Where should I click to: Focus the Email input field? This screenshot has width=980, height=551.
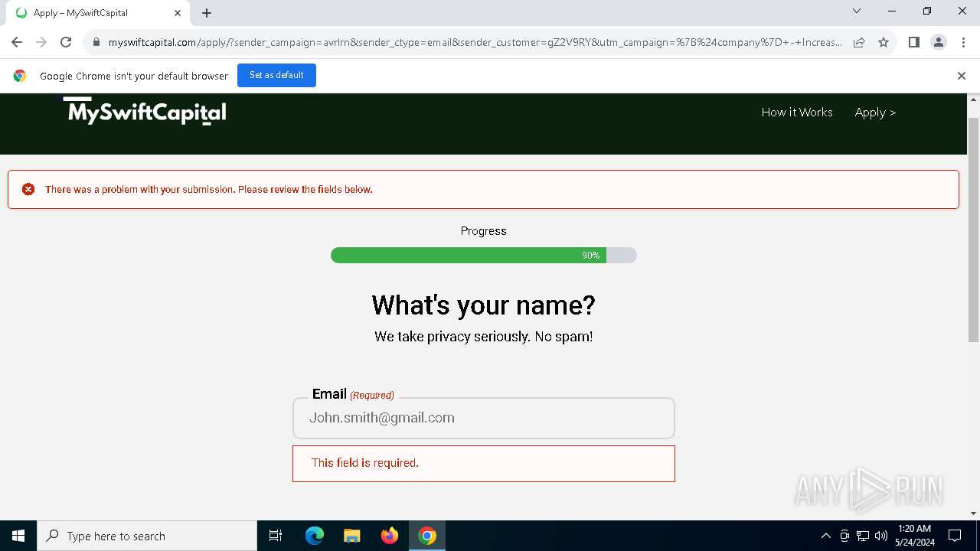(484, 418)
